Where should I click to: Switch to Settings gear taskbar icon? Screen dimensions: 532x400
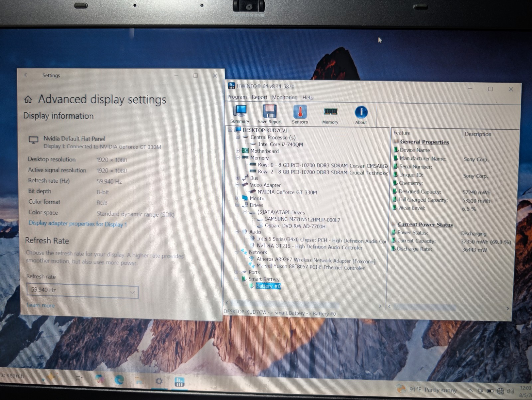tap(159, 381)
